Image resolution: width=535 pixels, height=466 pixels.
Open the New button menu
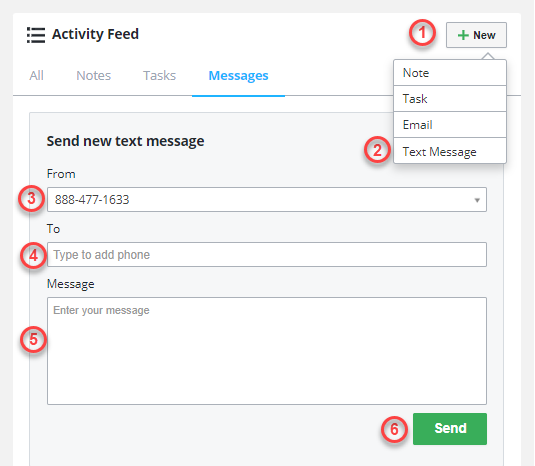click(476, 35)
